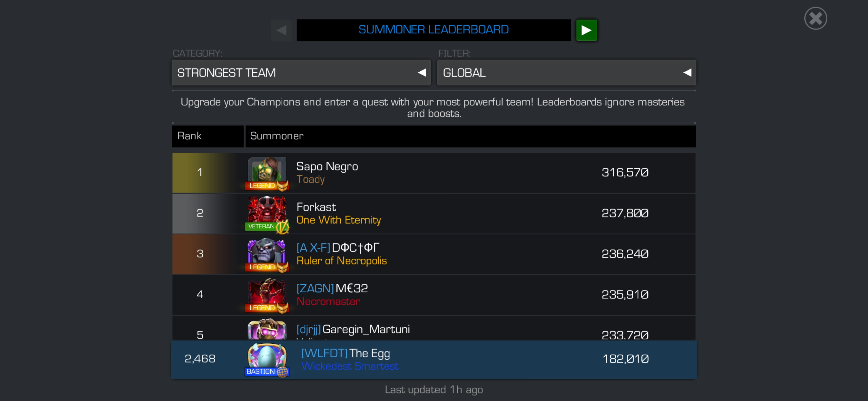This screenshot has height=401, width=868.
Task: Select the Summoner column header
Action: pyautogui.click(x=470, y=136)
